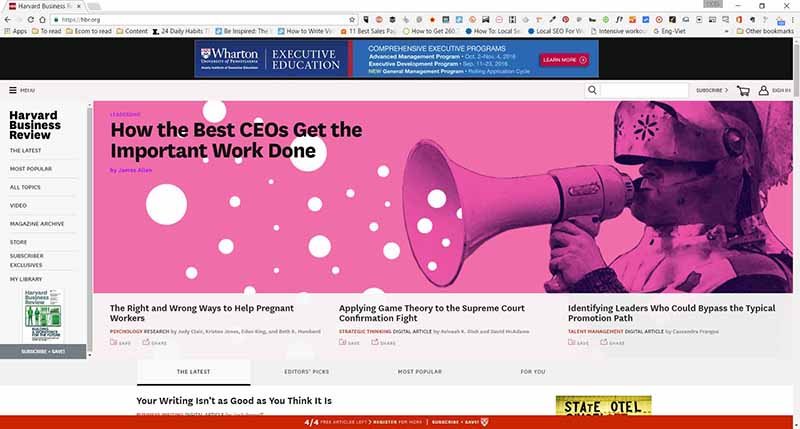The image size is (800, 429).
Task: Switch to The Latest tab
Action: coord(193,372)
